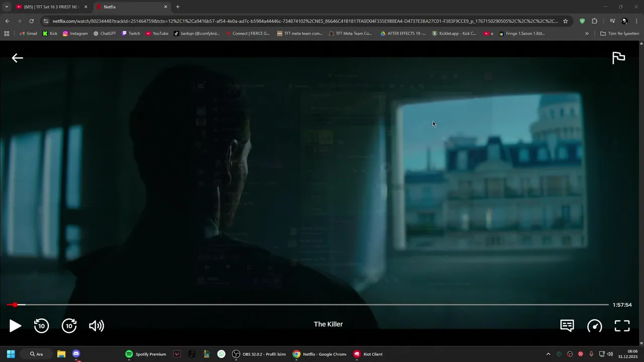Play the paused movie
The height and width of the screenshot is (362, 644).
click(15, 326)
